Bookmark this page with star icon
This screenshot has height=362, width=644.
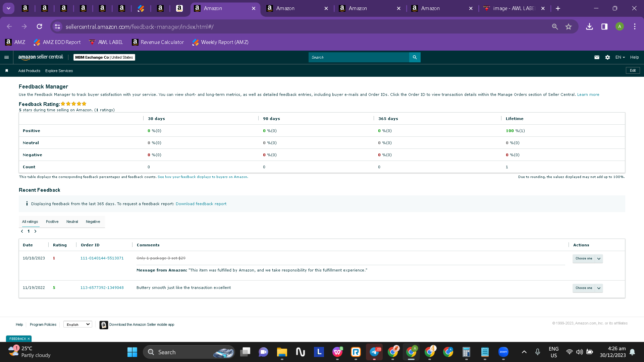569,26
